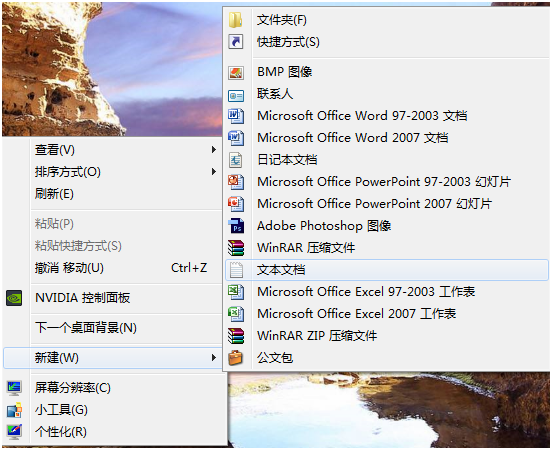Viewport: 552px width, 450px height.
Task: Click the BMP 图像 paint icon
Action: click(x=236, y=72)
